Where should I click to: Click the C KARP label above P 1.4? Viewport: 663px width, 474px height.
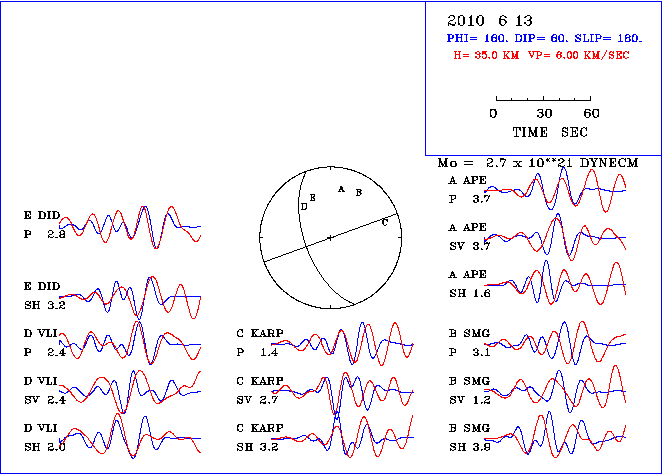pyautogui.click(x=260, y=333)
